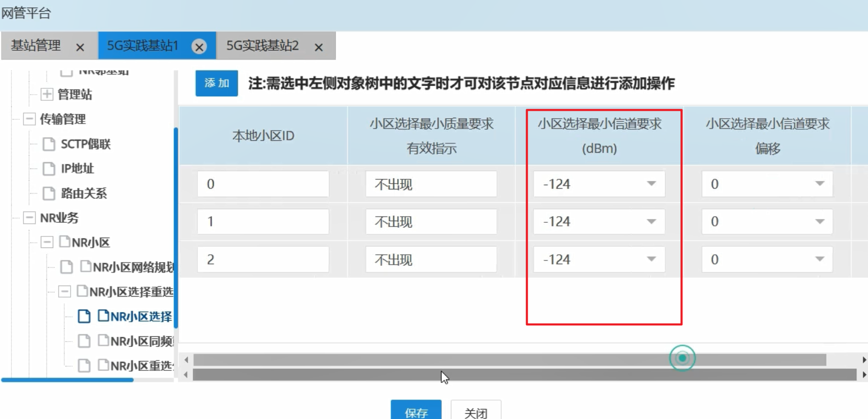The image size is (868, 419).
Task: Close the 5G实践基站2 tab
Action: click(x=318, y=48)
